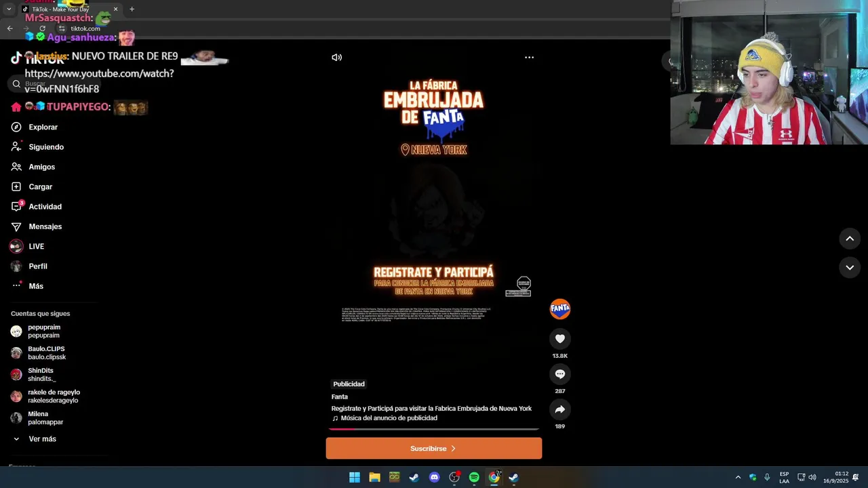The height and width of the screenshot is (488, 868).
Task: Switch to Chrome on the taskbar
Action: tap(494, 477)
